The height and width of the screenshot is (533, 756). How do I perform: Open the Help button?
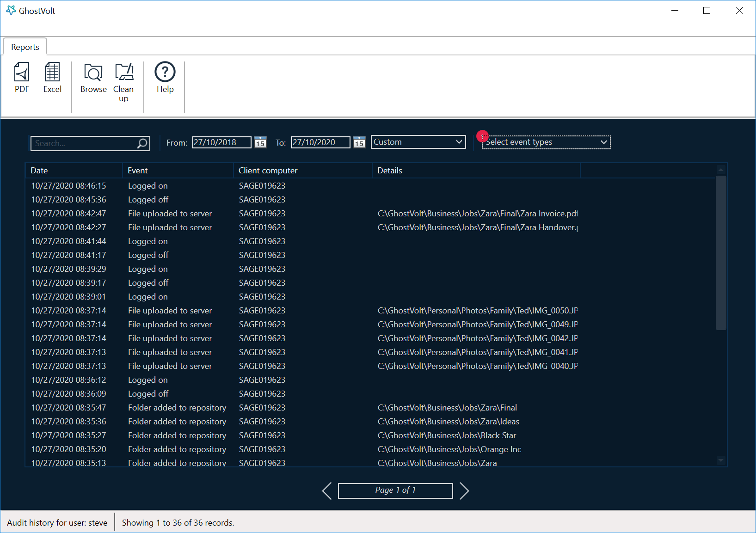[x=165, y=78]
